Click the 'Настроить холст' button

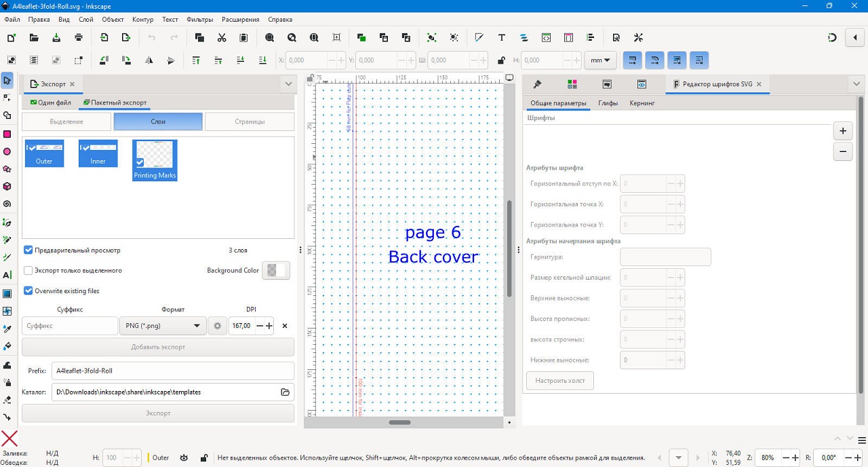pos(560,381)
